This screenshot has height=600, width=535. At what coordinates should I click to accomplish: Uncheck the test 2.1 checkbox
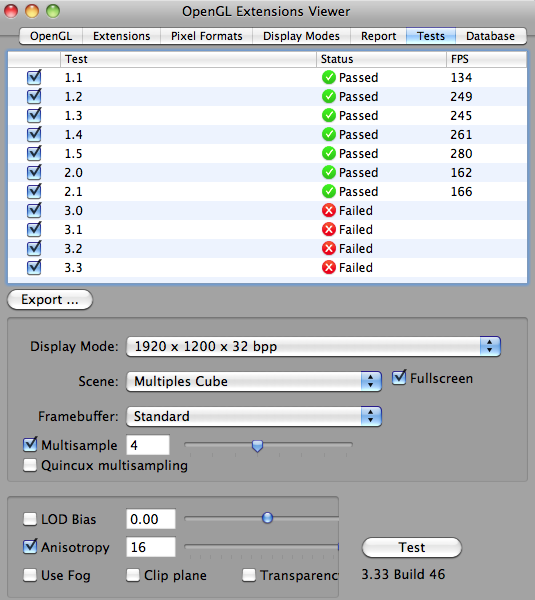click(34, 191)
